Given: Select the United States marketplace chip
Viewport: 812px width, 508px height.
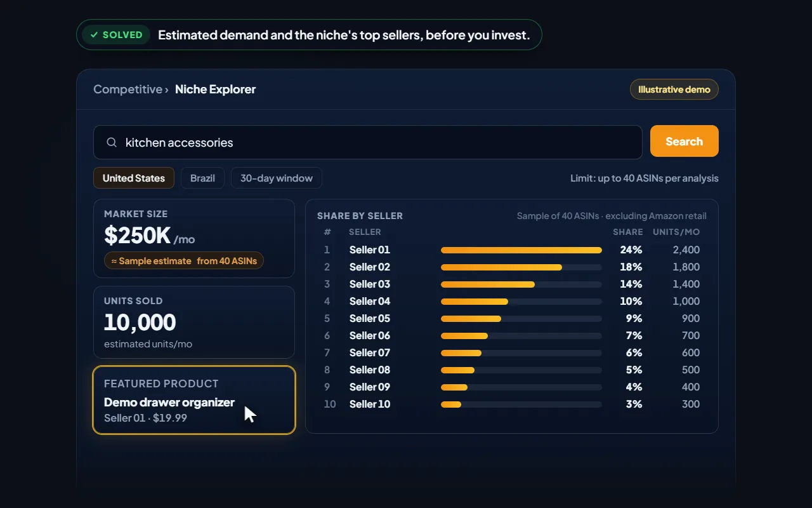Looking at the screenshot, I should coord(134,178).
